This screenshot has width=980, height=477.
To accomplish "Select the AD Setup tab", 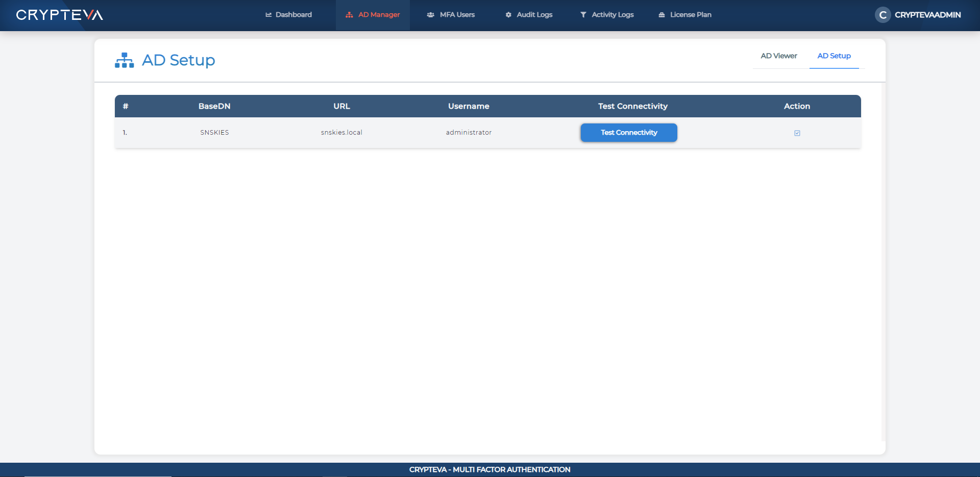I will [x=834, y=56].
